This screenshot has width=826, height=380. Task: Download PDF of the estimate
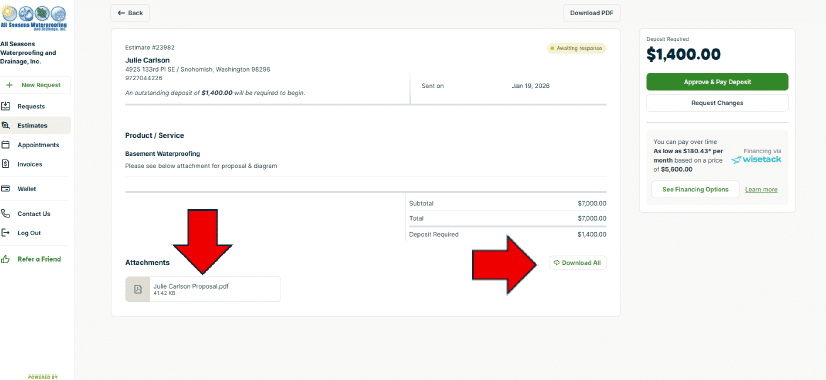click(x=592, y=13)
